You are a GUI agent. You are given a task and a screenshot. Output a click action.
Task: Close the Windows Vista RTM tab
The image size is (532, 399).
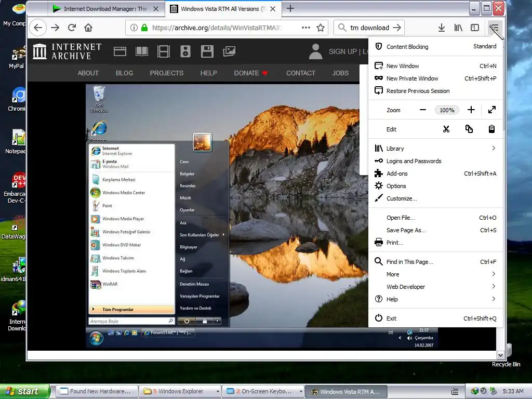(x=273, y=9)
